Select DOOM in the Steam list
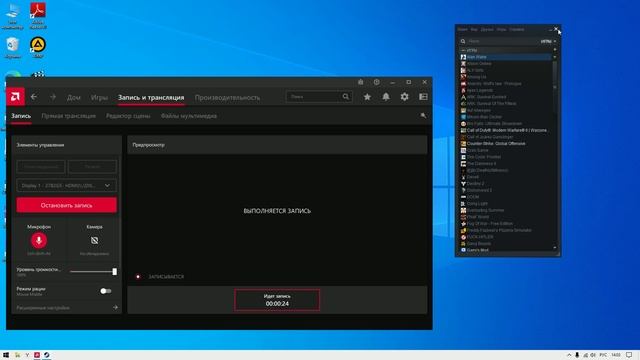 (507, 197)
